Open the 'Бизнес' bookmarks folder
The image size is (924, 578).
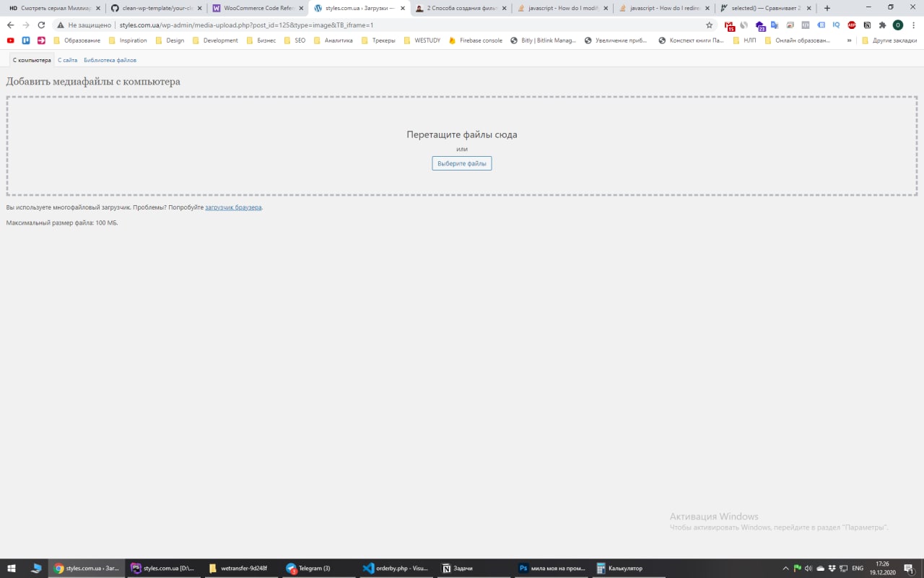pyautogui.click(x=261, y=40)
